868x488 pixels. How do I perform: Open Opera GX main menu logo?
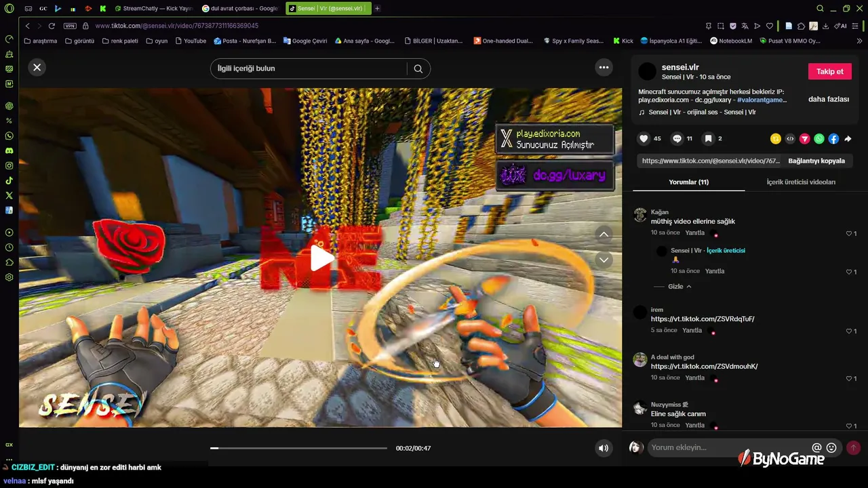point(9,8)
